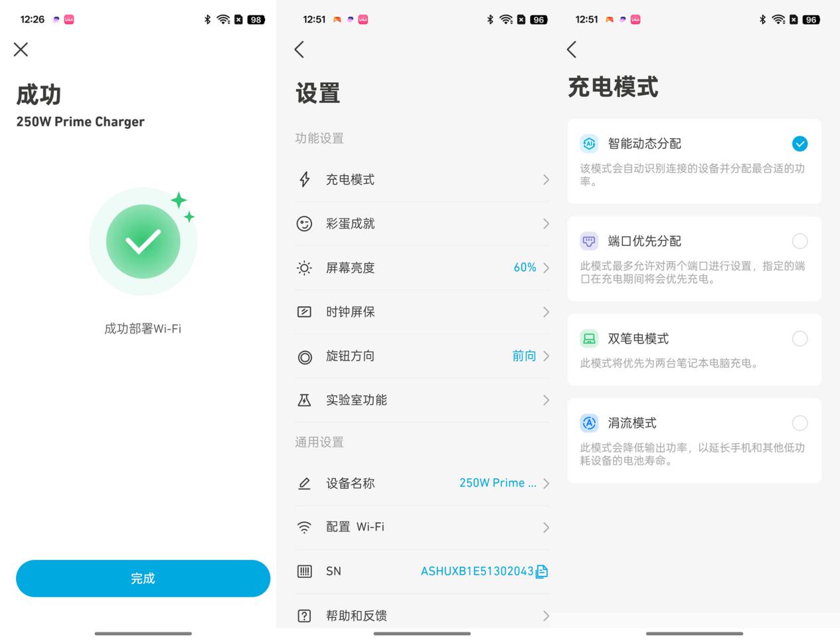The width and height of the screenshot is (840, 641).
Task: Tap the 功能设置 section header
Action: click(319, 138)
